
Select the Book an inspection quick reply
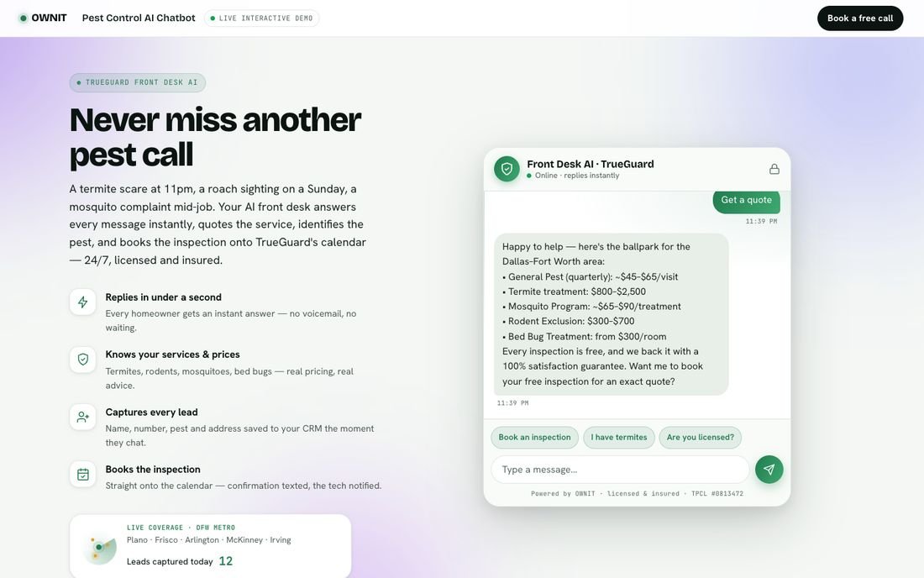[x=534, y=437]
